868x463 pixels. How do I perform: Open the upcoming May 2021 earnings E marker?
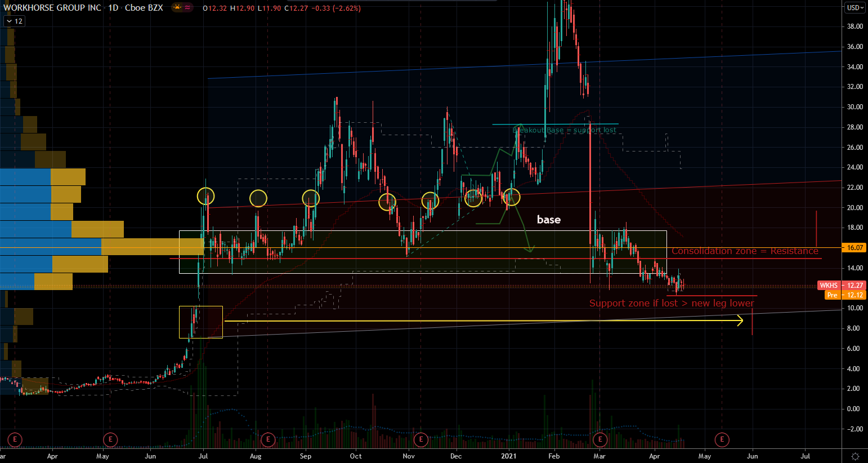pyautogui.click(x=722, y=439)
